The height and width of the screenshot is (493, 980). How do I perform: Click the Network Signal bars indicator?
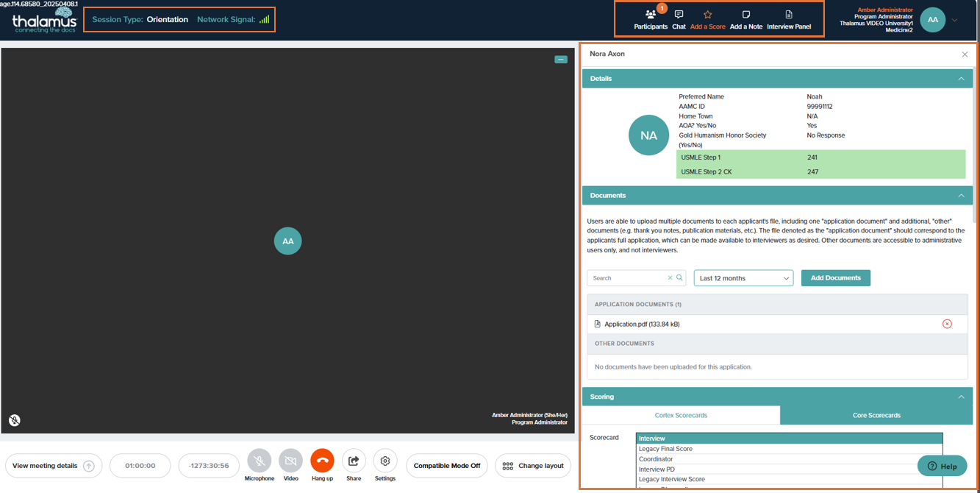coord(264,19)
